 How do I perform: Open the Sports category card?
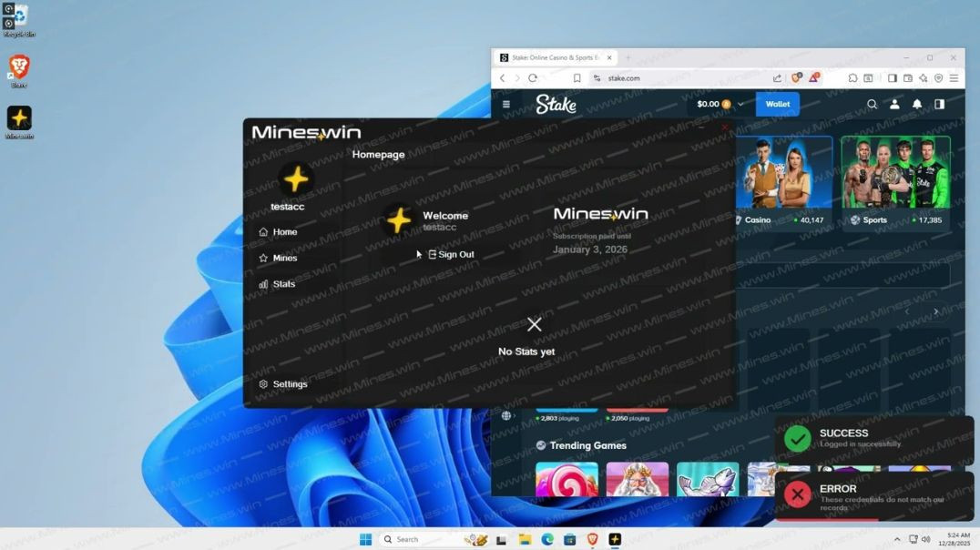point(895,182)
